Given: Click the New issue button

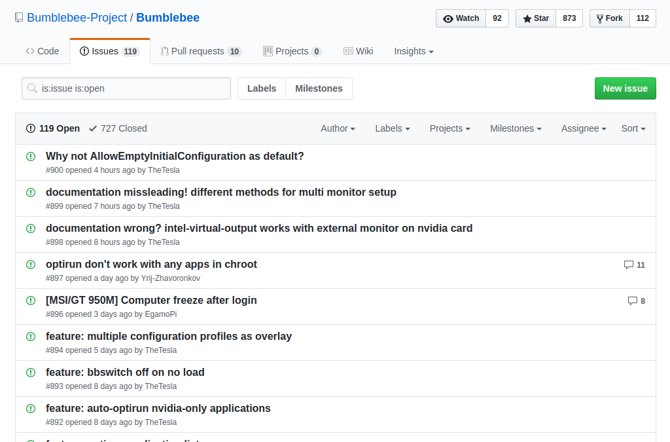Looking at the screenshot, I should click(625, 88).
